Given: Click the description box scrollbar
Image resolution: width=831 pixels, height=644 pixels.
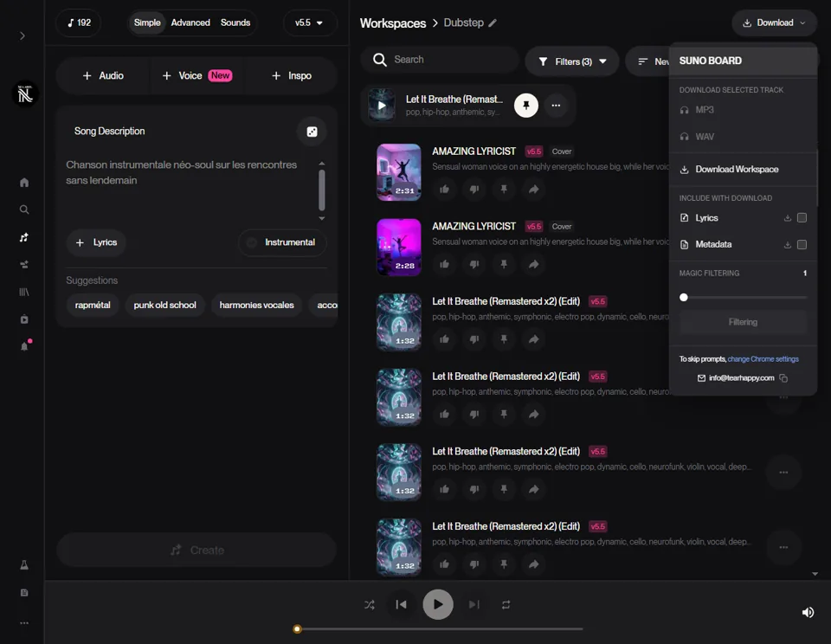Looking at the screenshot, I should [322, 190].
